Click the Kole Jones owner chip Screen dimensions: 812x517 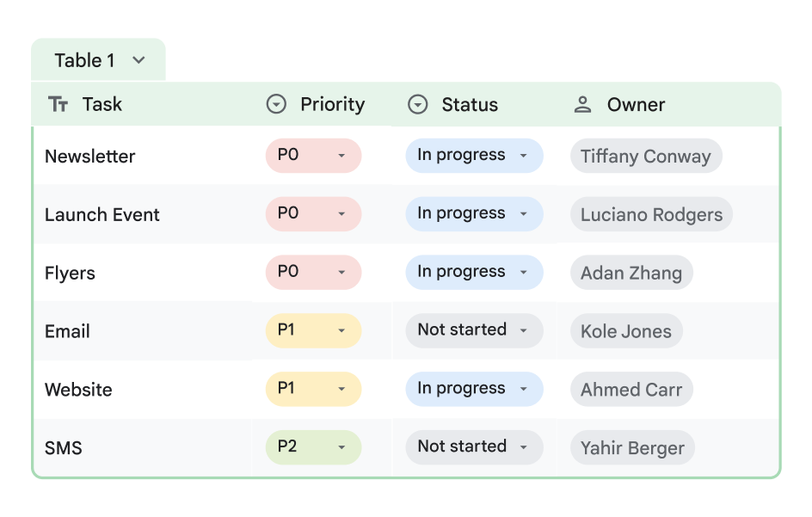tap(626, 331)
